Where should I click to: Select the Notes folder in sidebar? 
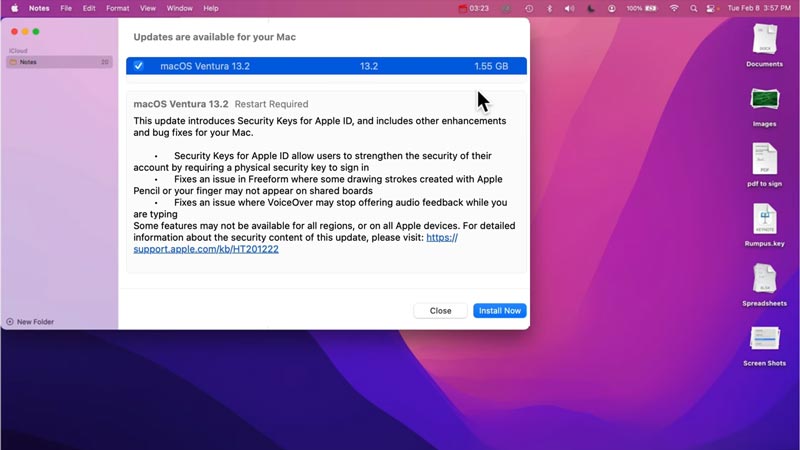[59, 62]
